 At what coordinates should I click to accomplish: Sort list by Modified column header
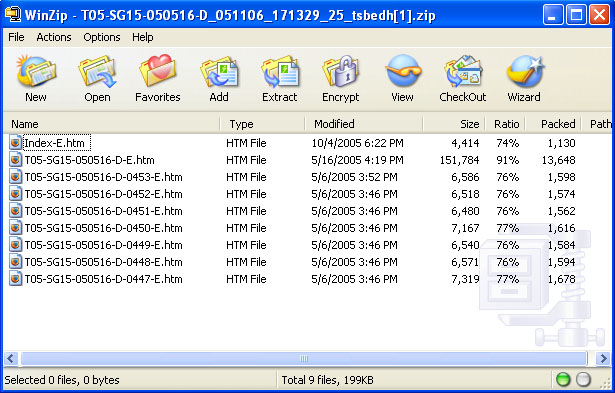(x=364, y=124)
